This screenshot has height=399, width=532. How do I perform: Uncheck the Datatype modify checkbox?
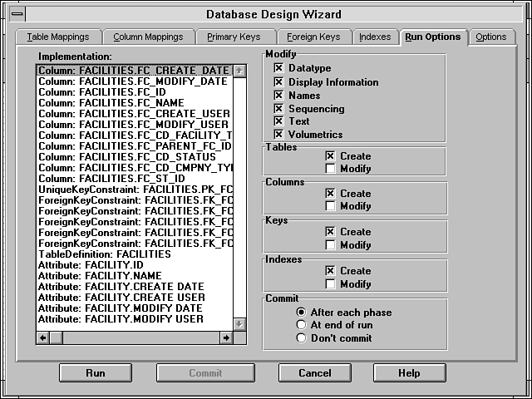[x=279, y=69]
